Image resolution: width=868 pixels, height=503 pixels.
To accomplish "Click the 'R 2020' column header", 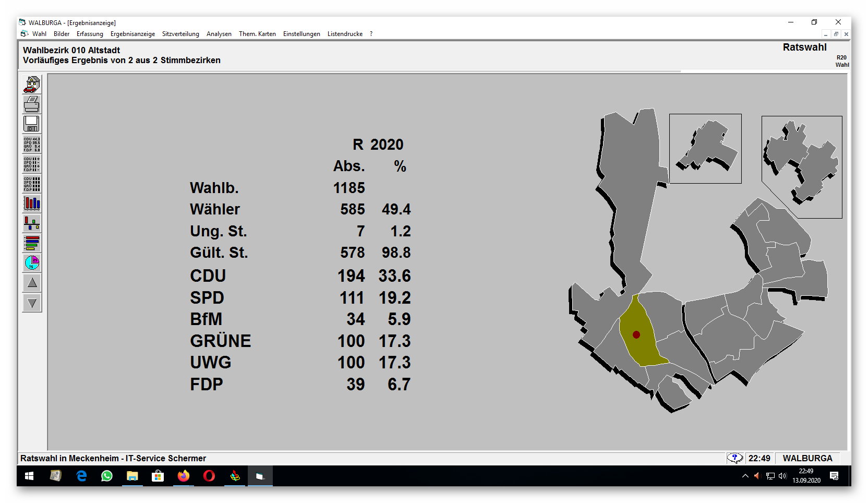I will coord(378,145).
